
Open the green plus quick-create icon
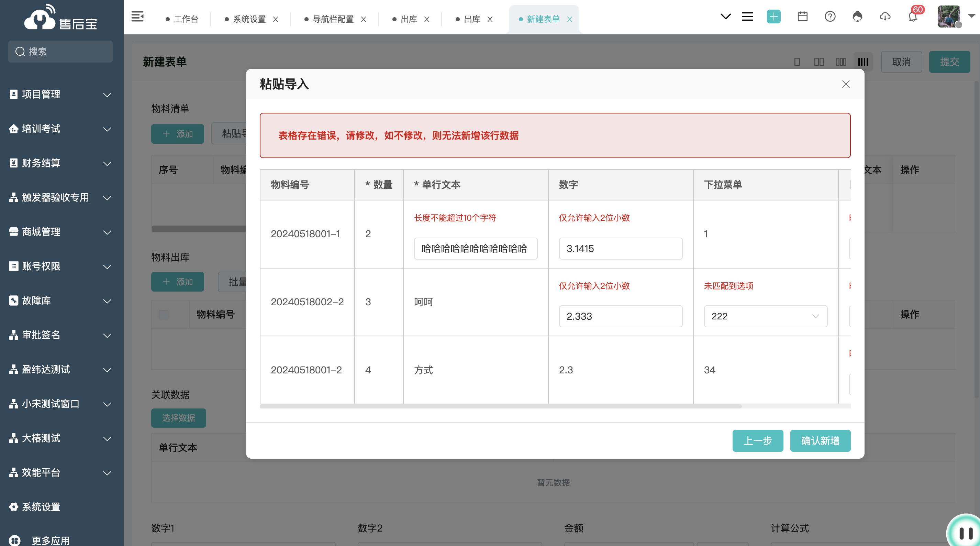coord(773,17)
